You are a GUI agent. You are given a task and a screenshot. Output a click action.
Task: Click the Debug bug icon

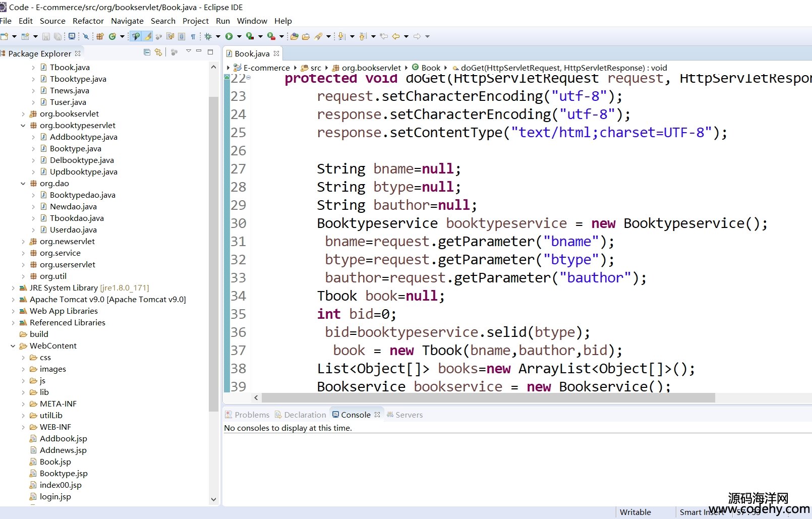208,36
